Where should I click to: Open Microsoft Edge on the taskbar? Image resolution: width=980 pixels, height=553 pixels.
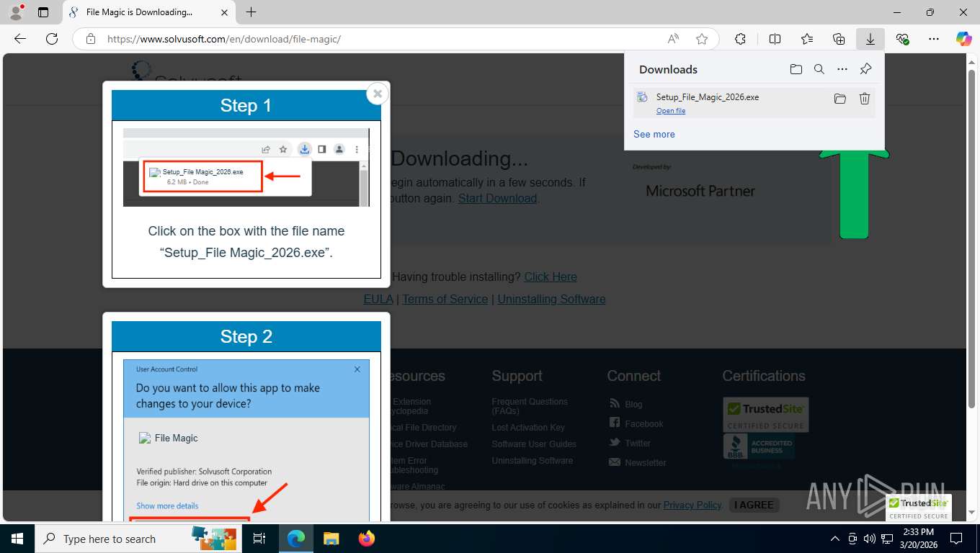tap(295, 539)
